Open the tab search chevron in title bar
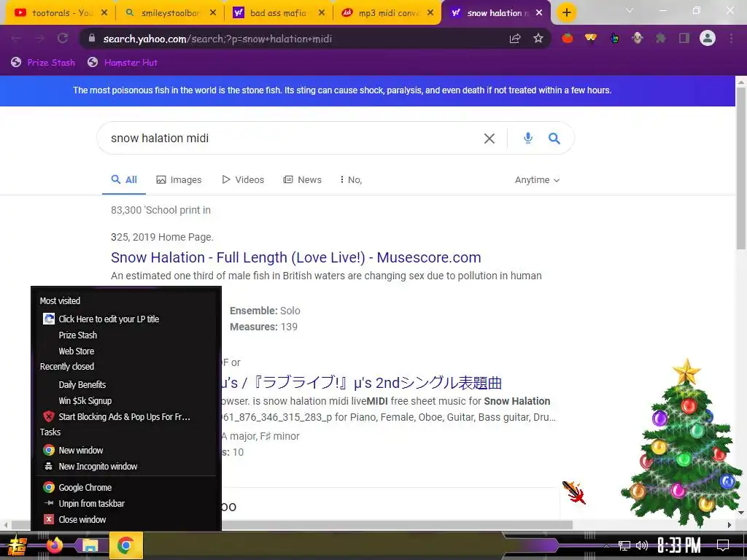Screen dimensions: 747x560 click(x=630, y=10)
